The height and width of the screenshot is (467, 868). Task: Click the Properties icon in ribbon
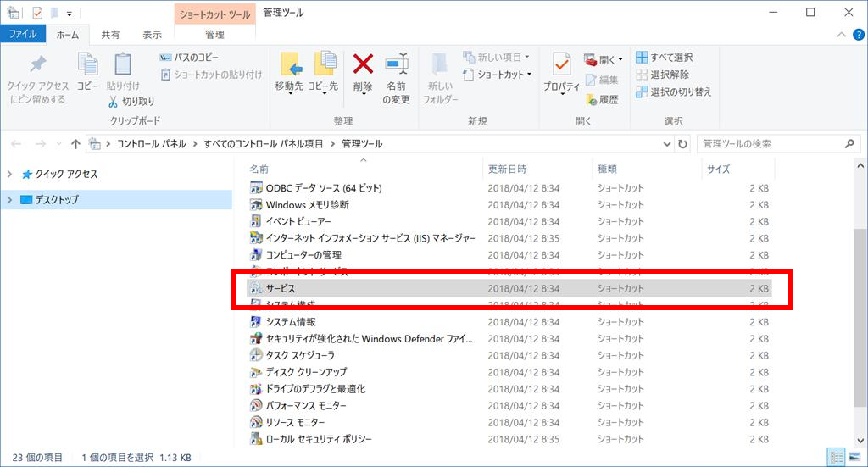pyautogui.click(x=561, y=66)
